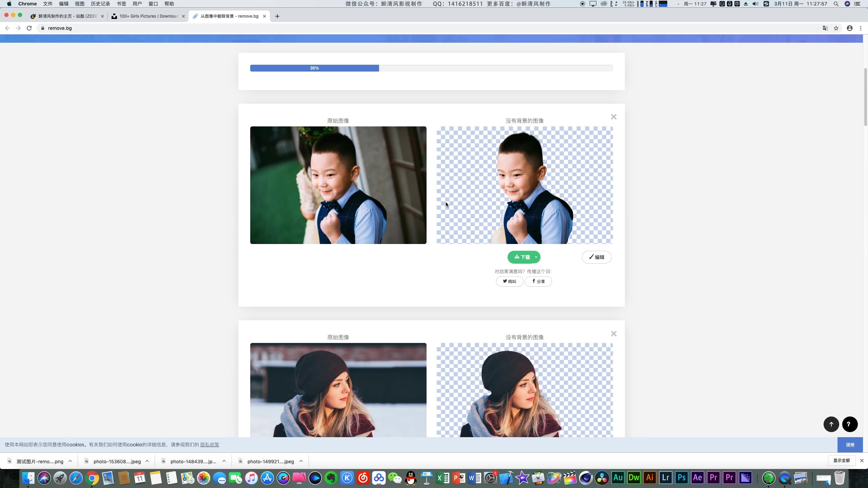Click the 编辑 (Edit) button for first image
Screen dimensions: 868x488
pos(596,257)
